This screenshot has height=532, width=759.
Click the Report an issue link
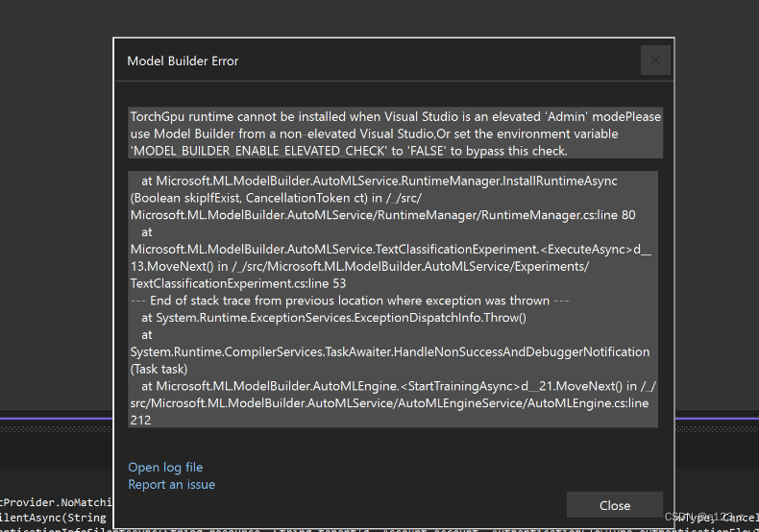pos(171,485)
